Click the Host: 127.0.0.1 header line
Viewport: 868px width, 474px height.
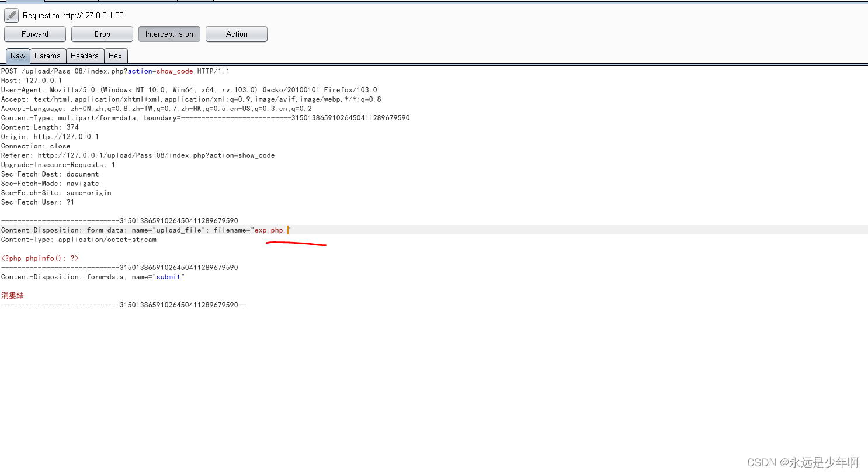click(31, 81)
